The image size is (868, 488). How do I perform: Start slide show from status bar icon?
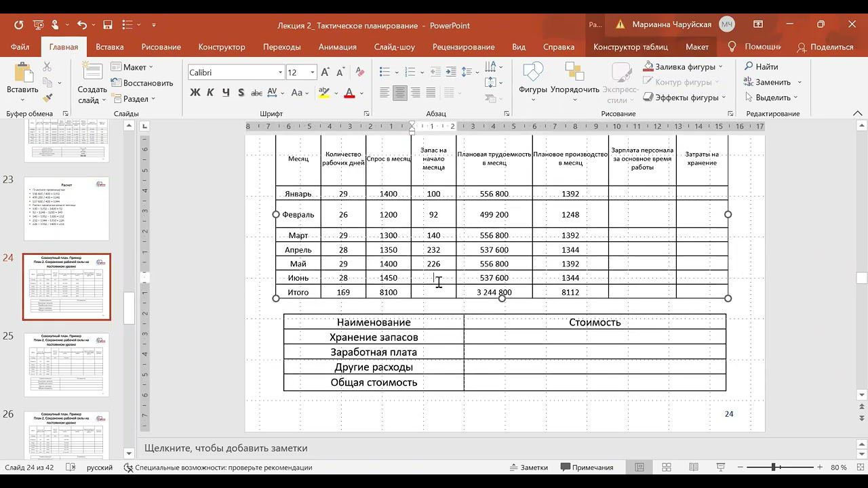click(721, 468)
